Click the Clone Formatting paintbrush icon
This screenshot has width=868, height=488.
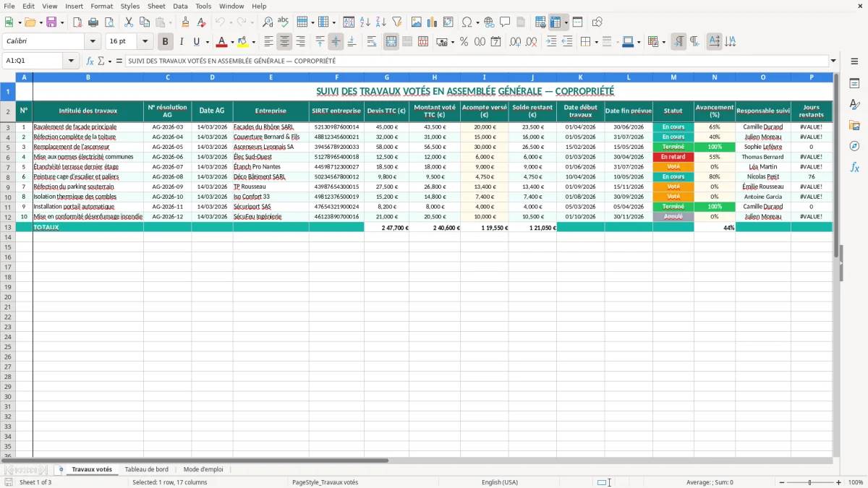(186, 22)
